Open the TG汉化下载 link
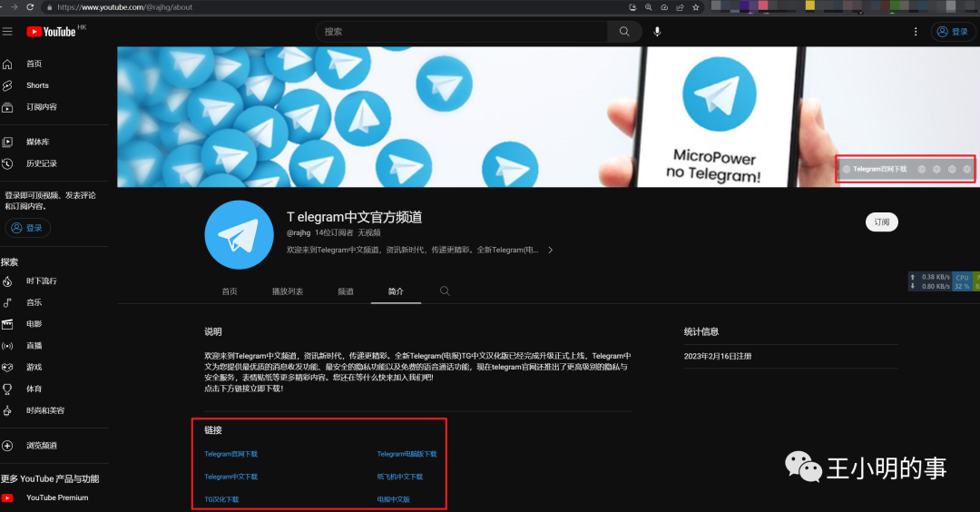 [x=221, y=499]
